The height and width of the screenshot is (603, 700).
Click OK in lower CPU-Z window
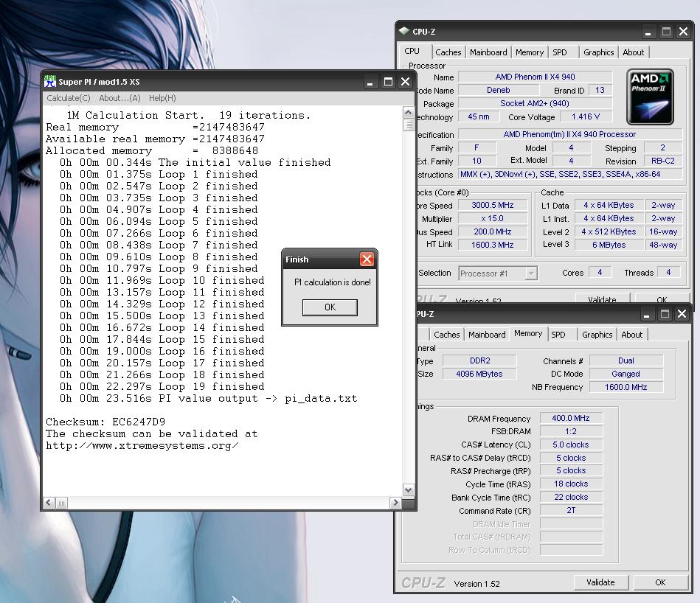[660, 582]
